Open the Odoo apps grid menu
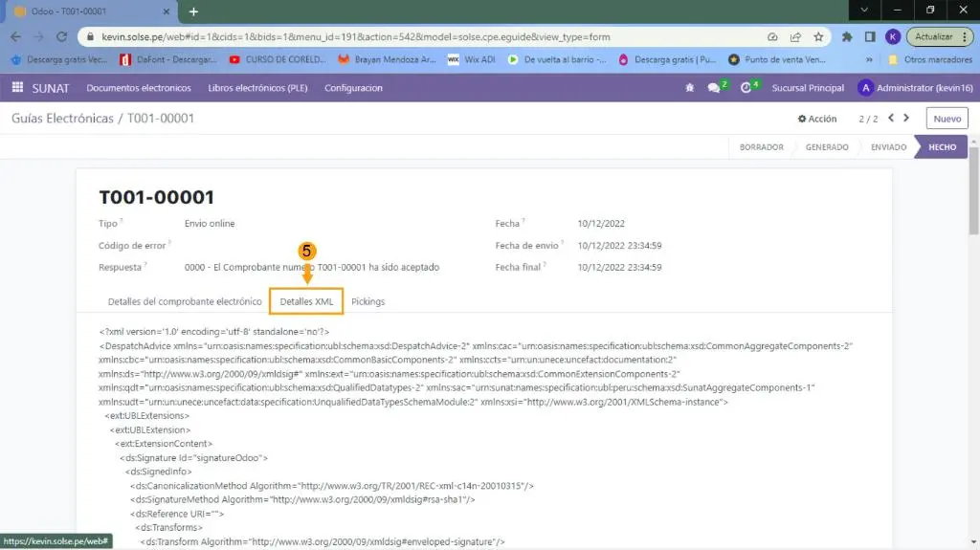 click(x=17, y=88)
